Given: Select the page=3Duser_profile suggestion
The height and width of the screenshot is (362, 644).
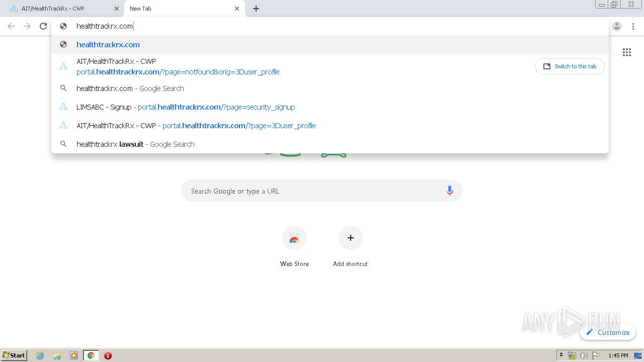Looking at the screenshot, I should click(x=330, y=125).
